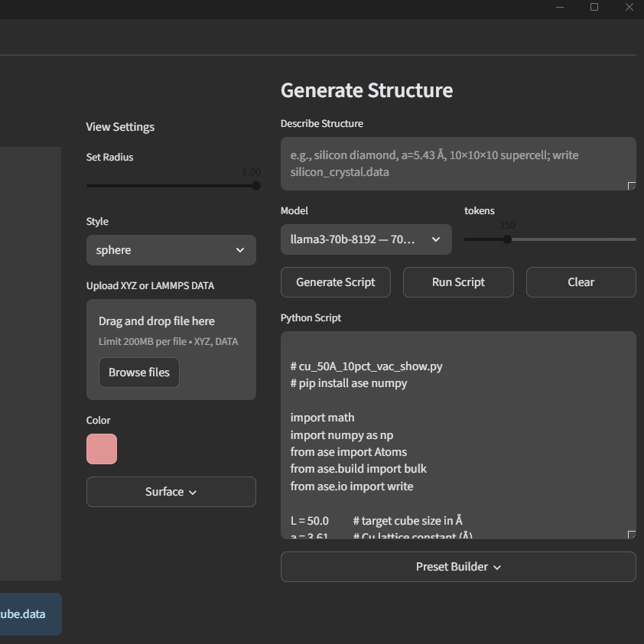This screenshot has height=644, width=644.
Task: Click the structure viewer panel on the left
Action: (30, 363)
